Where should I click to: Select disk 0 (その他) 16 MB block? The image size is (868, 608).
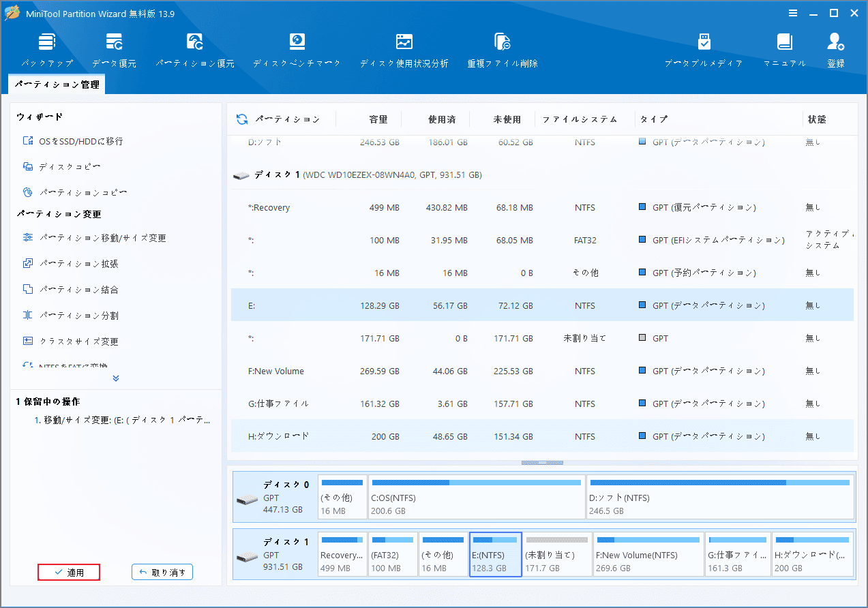[x=342, y=497]
